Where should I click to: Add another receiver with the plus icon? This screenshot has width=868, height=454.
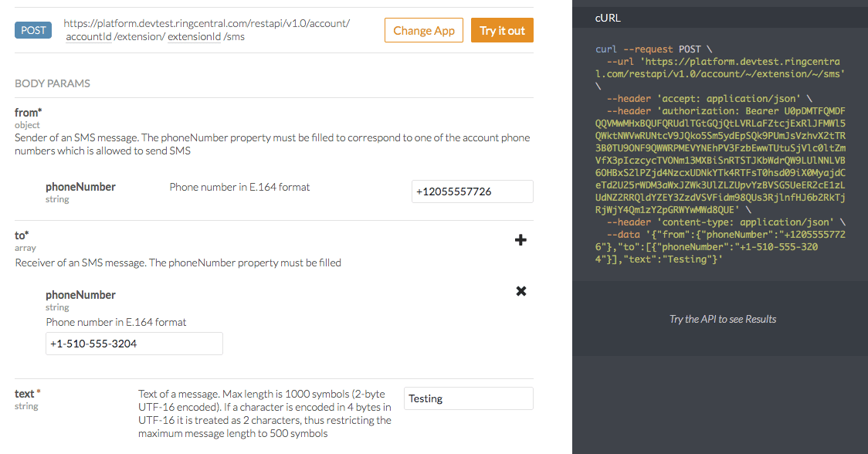(x=520, y=240)
